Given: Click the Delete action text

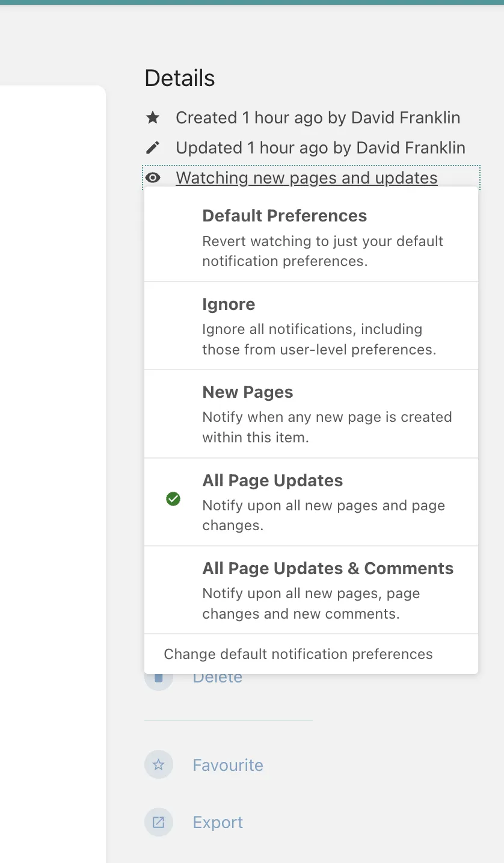Looking at the screenshot, I should 217,678.
